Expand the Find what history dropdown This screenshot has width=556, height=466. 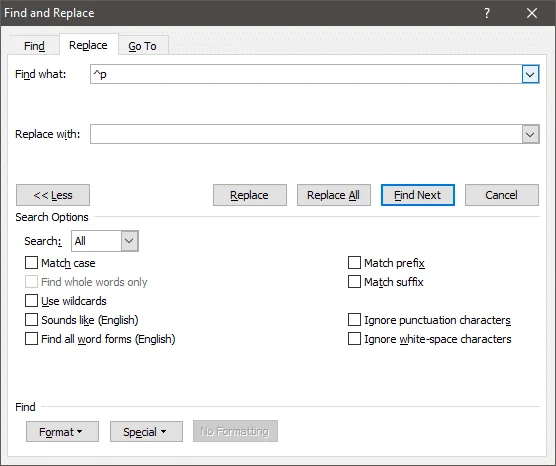[530, 74]
